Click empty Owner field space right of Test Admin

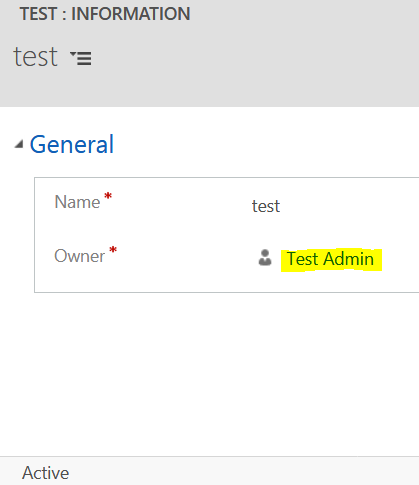pyautogui.click(x=400, y=259)
